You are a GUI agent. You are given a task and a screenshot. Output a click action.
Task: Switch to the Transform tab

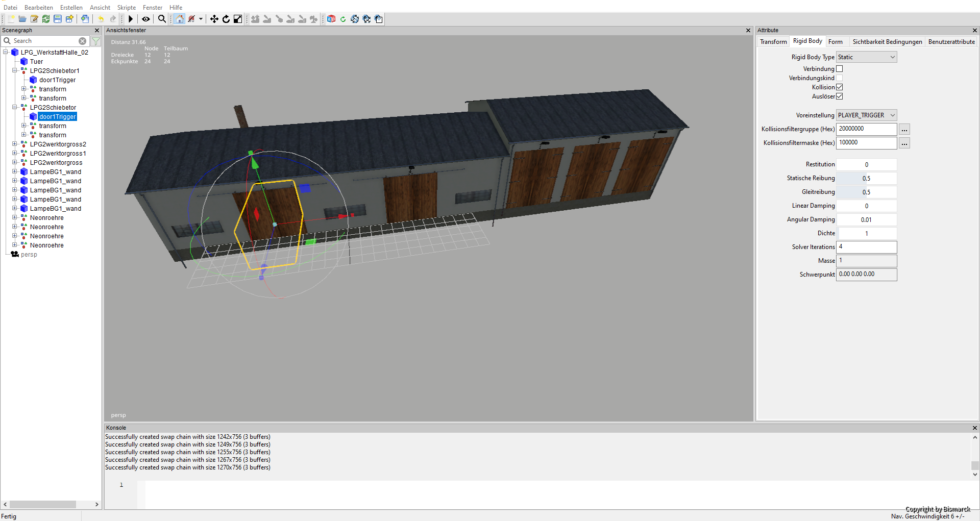click(773, 42)
